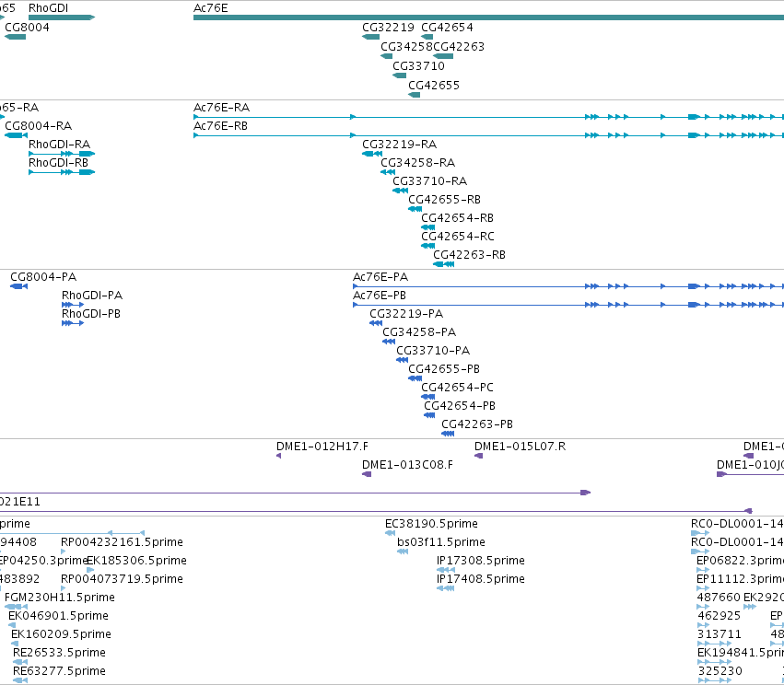Click the CG8004-RA transcript label
784x685 pixels.
pos(39,126)
